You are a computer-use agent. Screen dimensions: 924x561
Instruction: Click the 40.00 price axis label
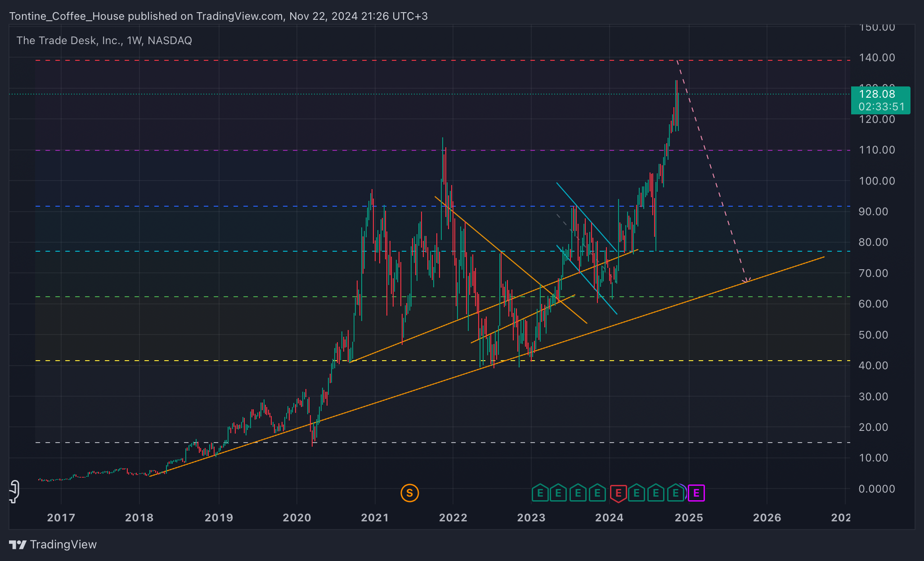(x=873, y=366)
